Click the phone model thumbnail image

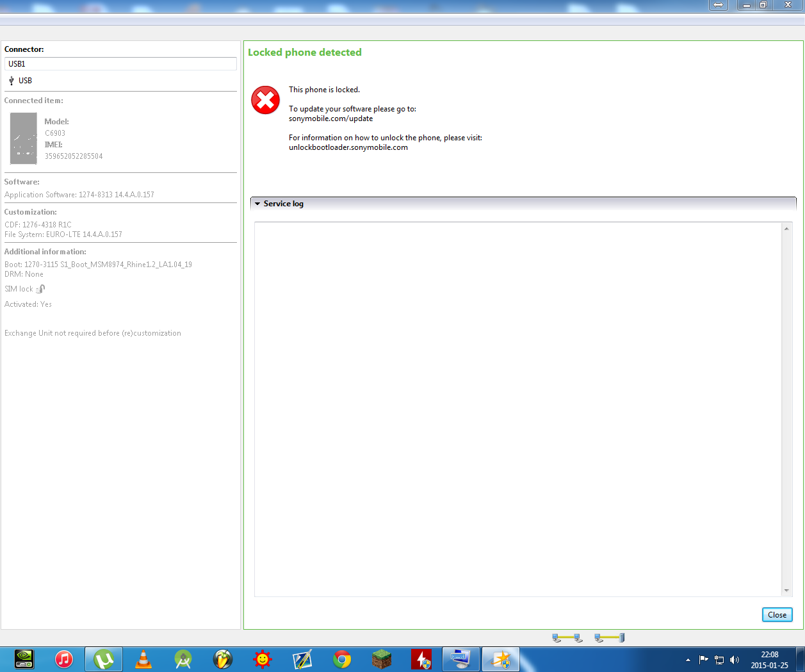point(24,138)
